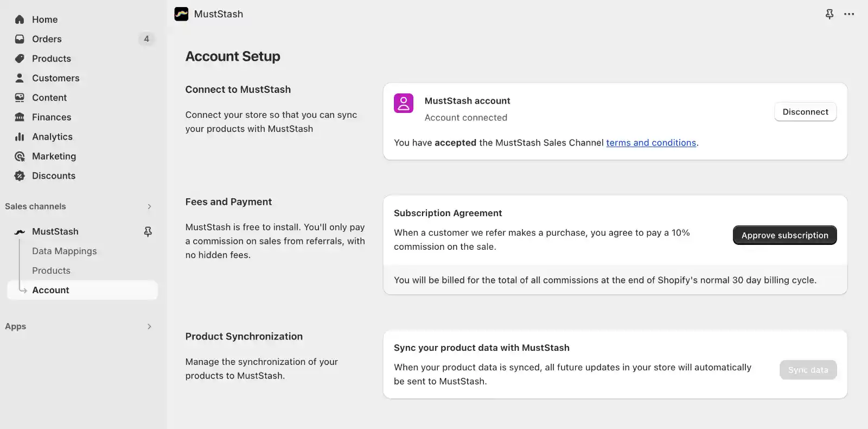Click the Product Synchronization heading
Image resolution: width=868 pixels, height=429 pixels.
[244, 337]
